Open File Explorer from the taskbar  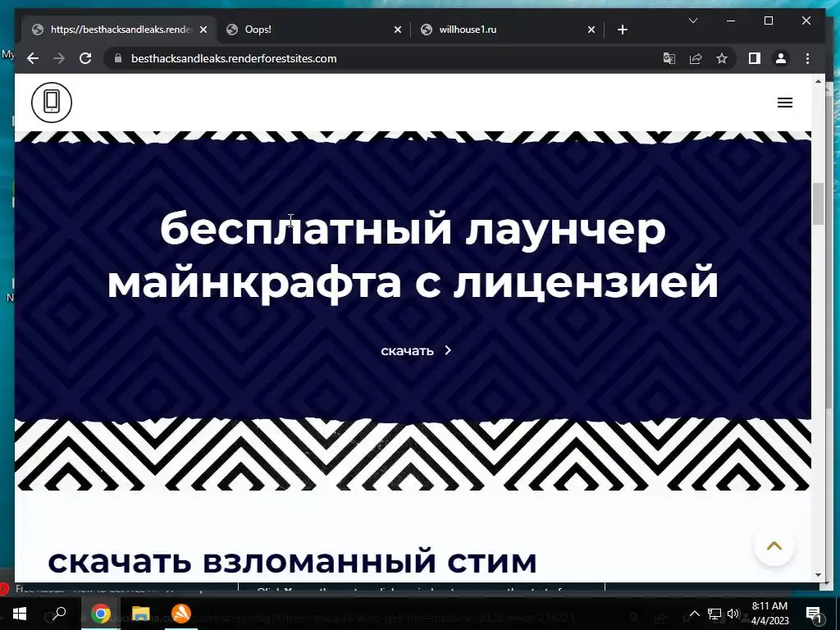(140, 614)
